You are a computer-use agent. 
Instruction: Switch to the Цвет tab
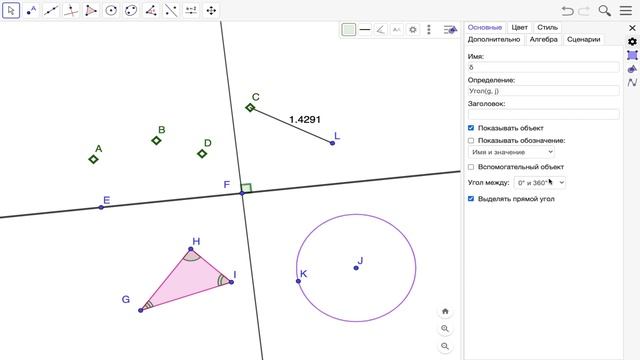[x=519, y=27]
